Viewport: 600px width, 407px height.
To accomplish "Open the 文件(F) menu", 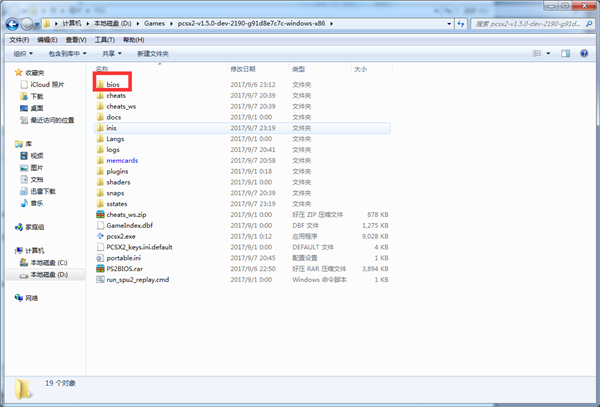I will 19,40.
